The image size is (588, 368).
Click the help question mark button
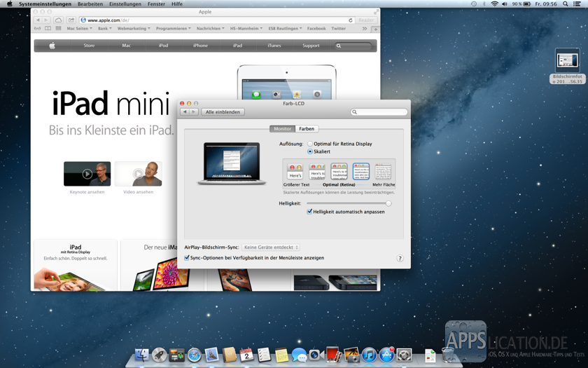(x=400, y=259)
